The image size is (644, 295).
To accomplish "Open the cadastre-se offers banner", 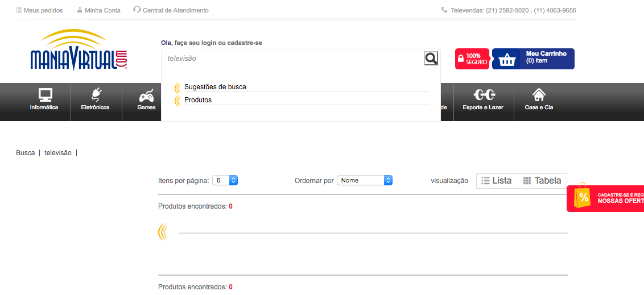I will (x=606, y=198).
